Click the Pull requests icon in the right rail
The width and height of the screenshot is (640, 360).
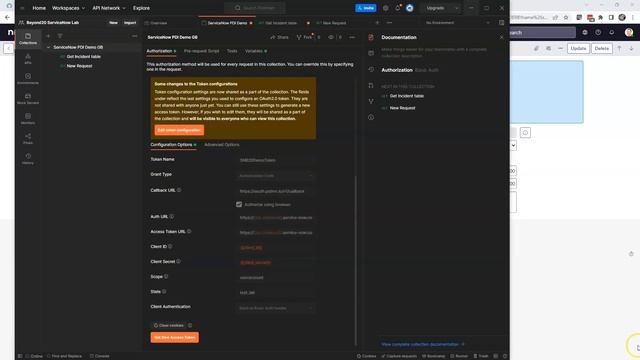point(371,85)
